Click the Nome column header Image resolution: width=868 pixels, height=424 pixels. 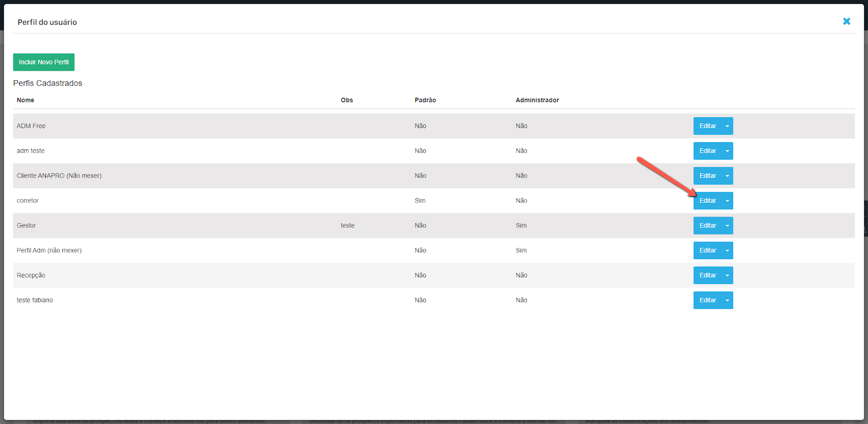(x=25, y=100)
